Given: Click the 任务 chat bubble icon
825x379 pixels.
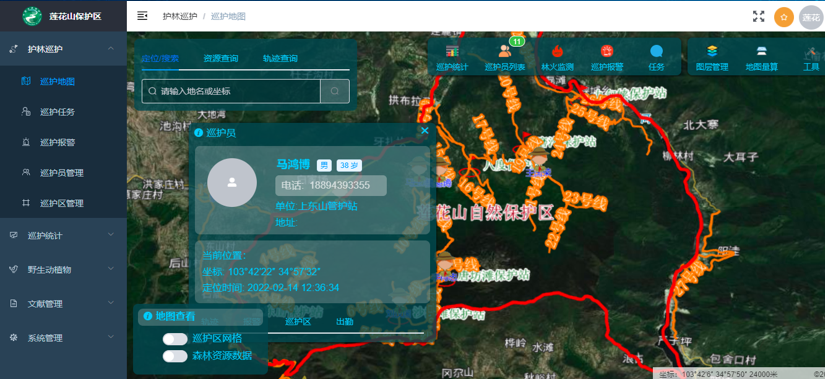Looking at the screenshot, I should pyautogui.click(x=656, y=51).
